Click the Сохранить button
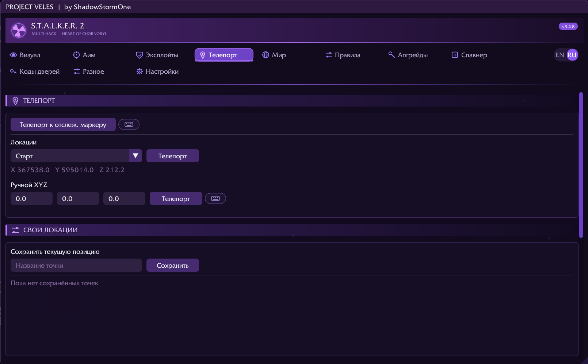The width and height of the screenshot is (588, 364). pyautogui.click(x=173, y=265)
